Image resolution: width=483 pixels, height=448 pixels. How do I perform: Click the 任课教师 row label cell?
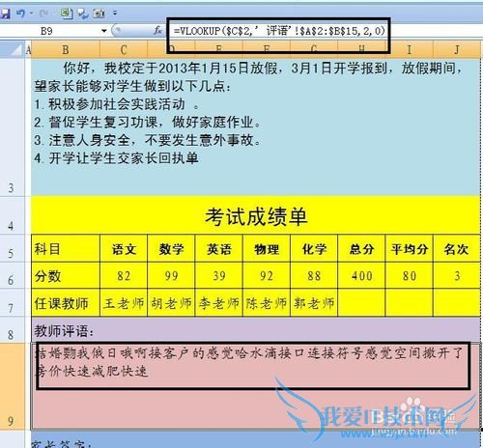click(x=66, y=303)
